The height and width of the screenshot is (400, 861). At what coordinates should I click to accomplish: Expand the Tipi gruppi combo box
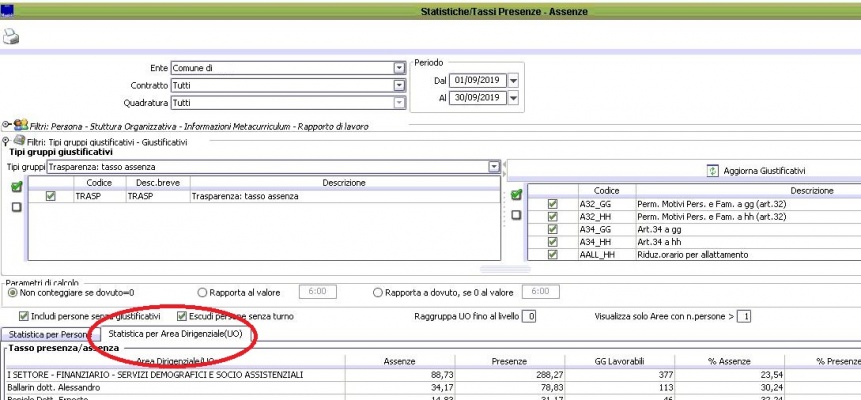[x=493, y=167]
